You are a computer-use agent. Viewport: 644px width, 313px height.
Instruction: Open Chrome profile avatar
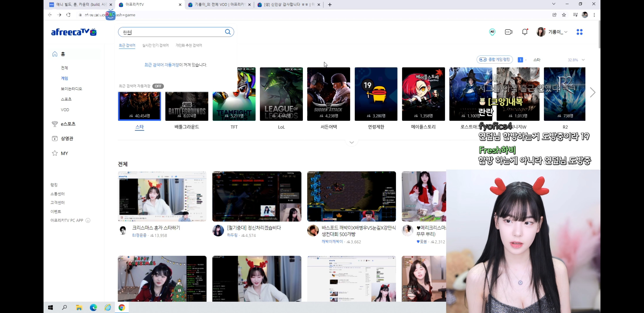(585, 15)
